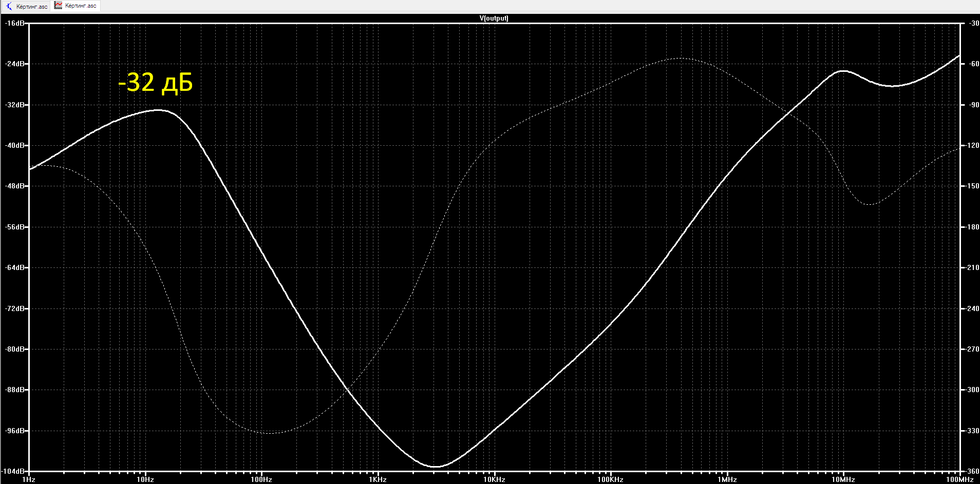Pick the -40dB magnitude axis label
980x484 pixels.
point(14,146)
